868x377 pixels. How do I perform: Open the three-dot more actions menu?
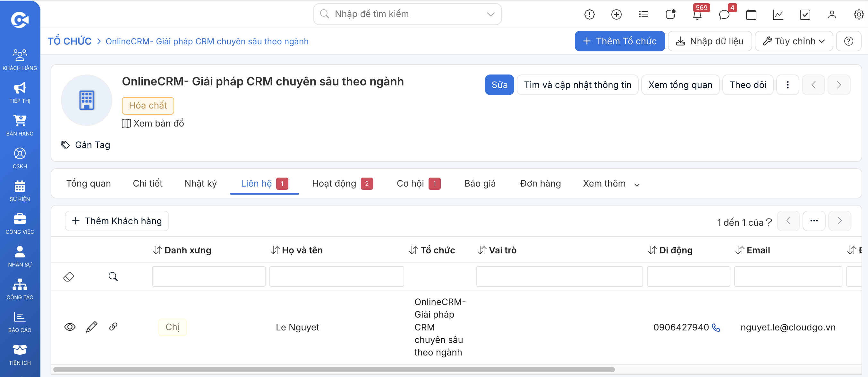pos(787,85)
